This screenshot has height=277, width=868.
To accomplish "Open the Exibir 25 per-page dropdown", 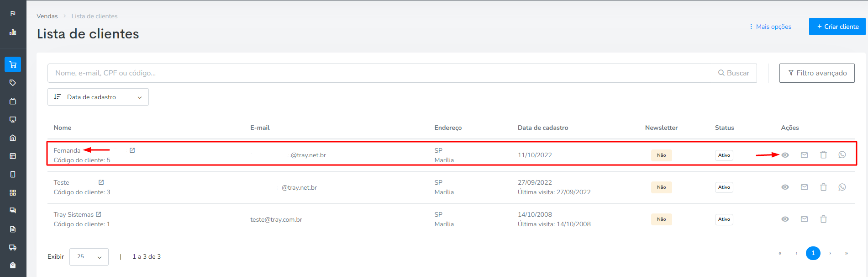I will tap(89, 257).
